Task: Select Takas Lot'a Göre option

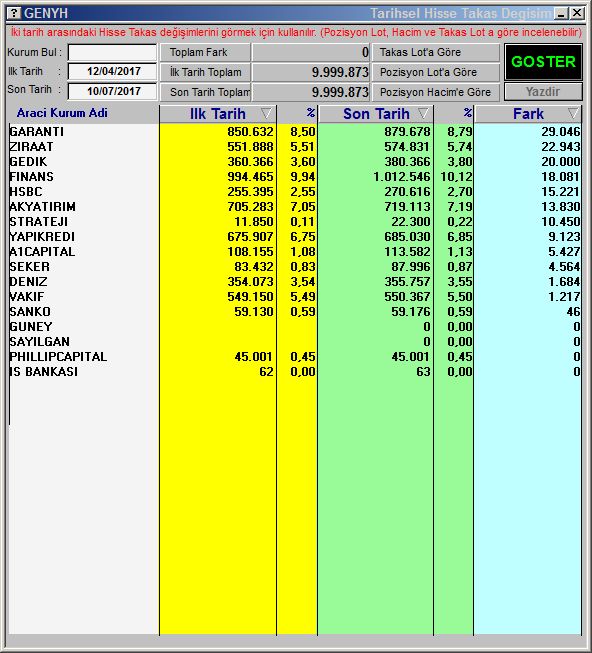Action: (435, 52)
